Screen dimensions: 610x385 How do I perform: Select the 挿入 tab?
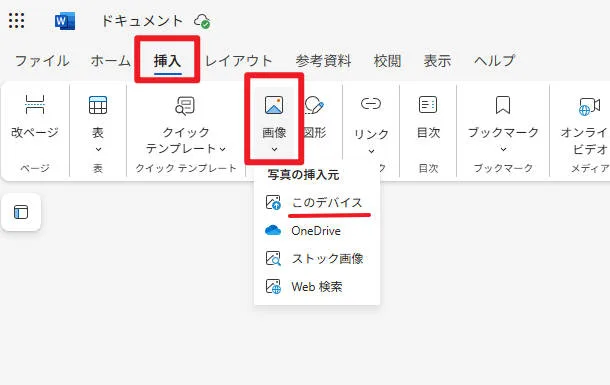[167, 61]
